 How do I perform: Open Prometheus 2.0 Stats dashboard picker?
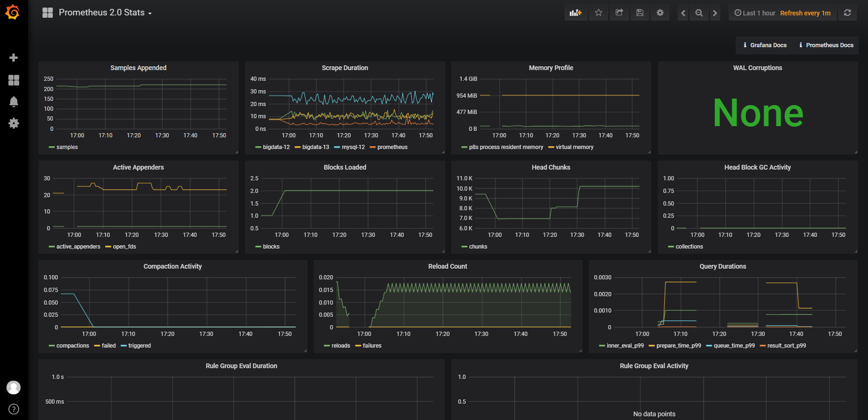coord(105,13)
